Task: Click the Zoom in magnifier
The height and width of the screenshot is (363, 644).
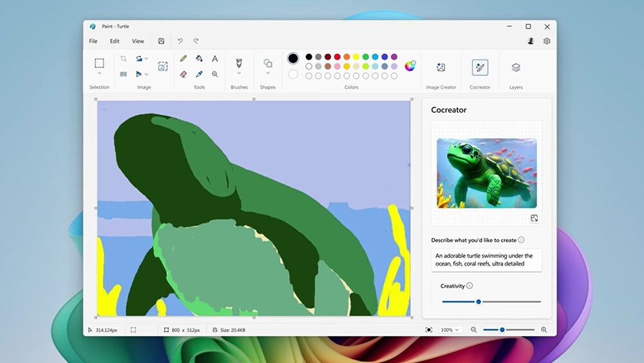Action: 544,329
